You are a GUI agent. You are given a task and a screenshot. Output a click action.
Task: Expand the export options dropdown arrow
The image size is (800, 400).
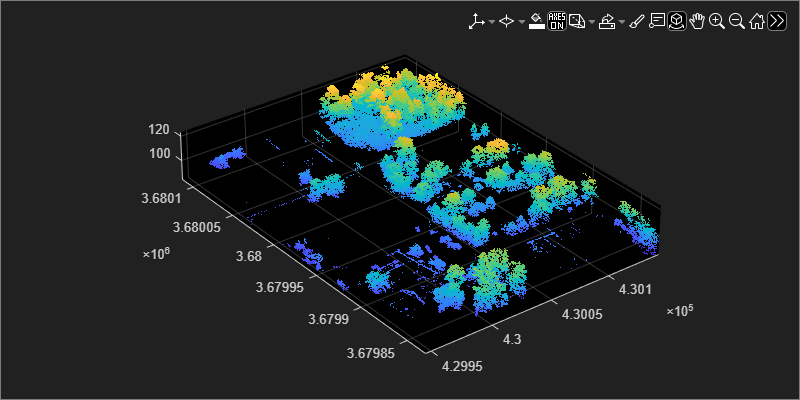click(622, 21)
